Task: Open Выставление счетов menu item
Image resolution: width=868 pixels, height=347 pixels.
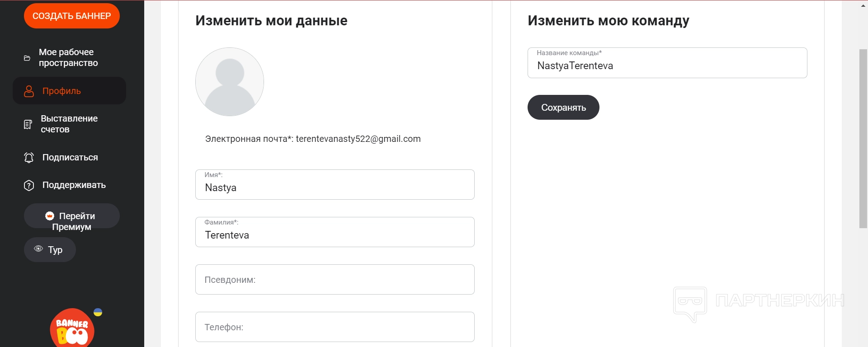Action: coord(69,124)
